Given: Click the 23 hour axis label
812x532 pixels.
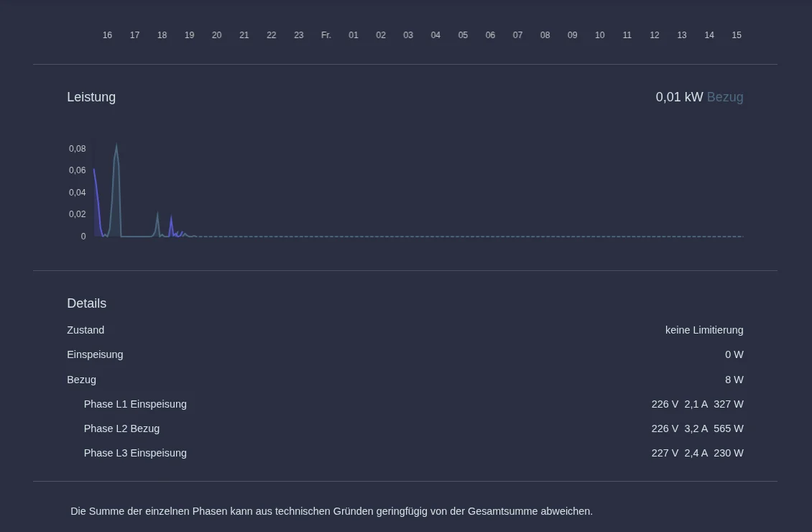Looking at the screenshot, I should pyautogui.click(x=299, y=35).
